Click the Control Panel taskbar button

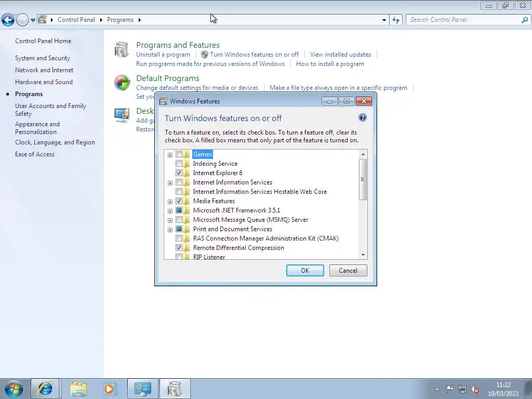(142, 389)
